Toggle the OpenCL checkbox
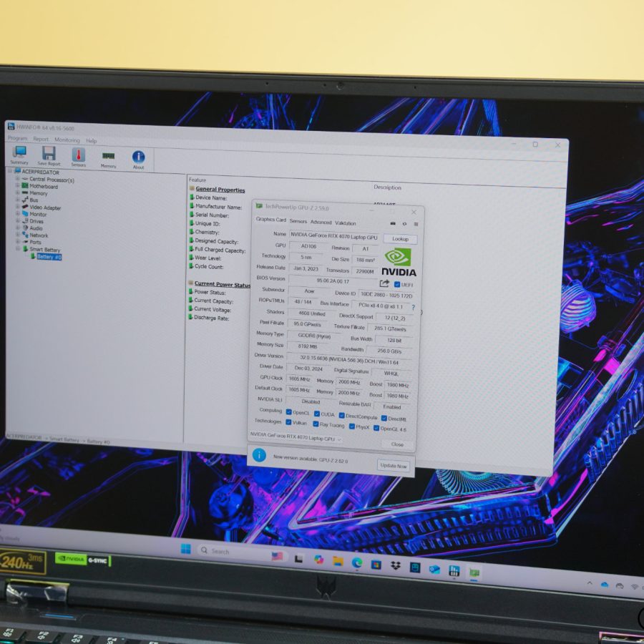The width and height of the screenshot is (644, 644). (x=289, y=412)
